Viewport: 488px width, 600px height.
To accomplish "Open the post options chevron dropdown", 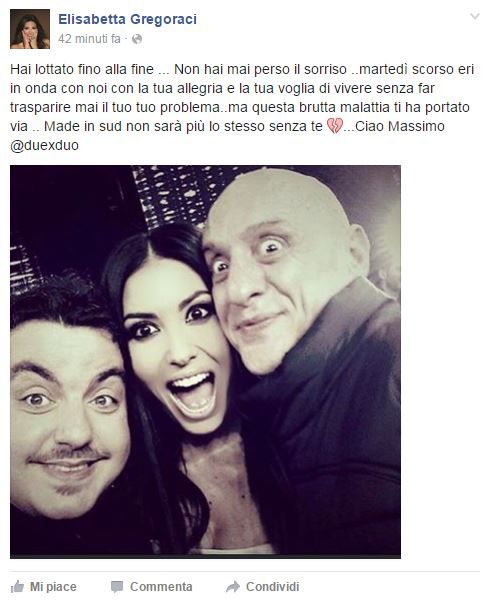I will [x=475, y=16].
